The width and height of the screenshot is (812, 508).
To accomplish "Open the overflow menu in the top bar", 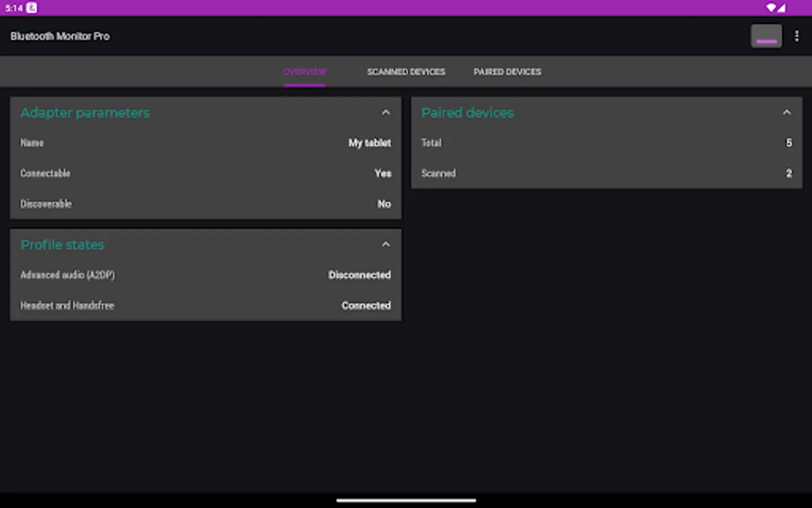I will click(797, 36).
